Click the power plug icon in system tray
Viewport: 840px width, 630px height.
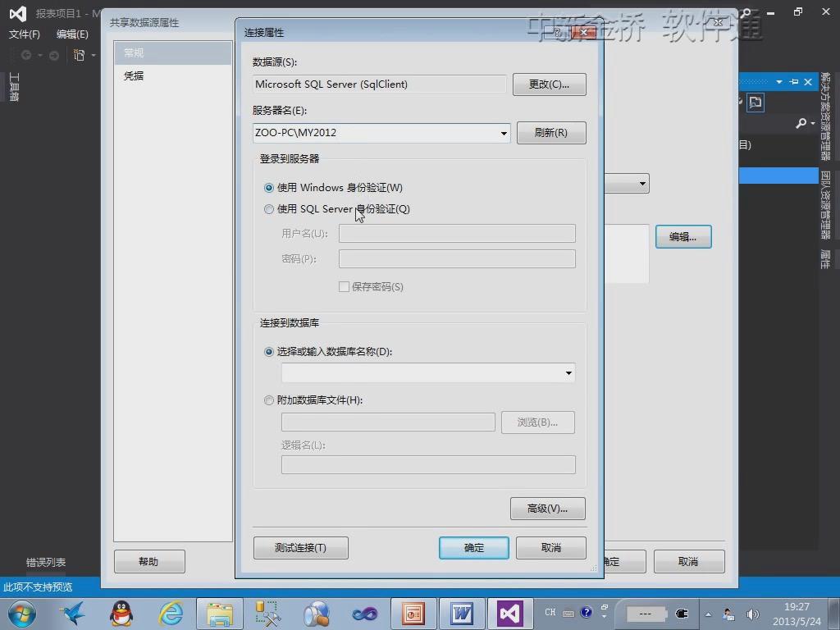[x=682, y=614]
